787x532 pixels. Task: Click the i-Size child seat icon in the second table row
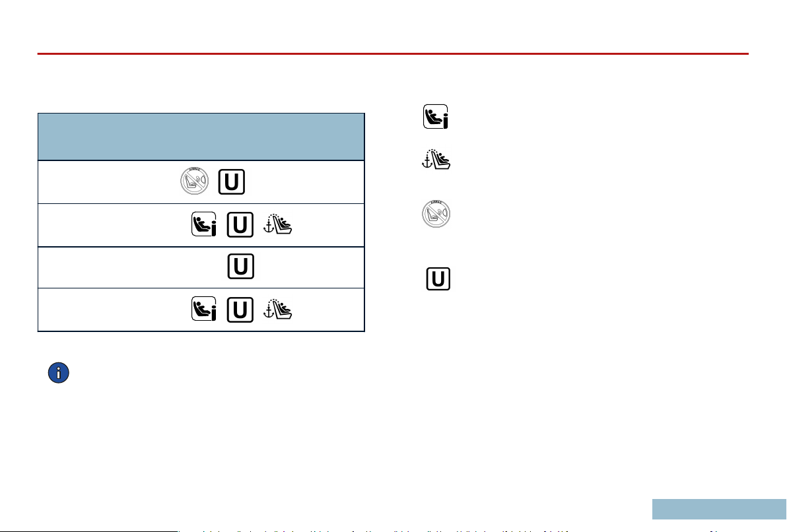tap(204, 224)
